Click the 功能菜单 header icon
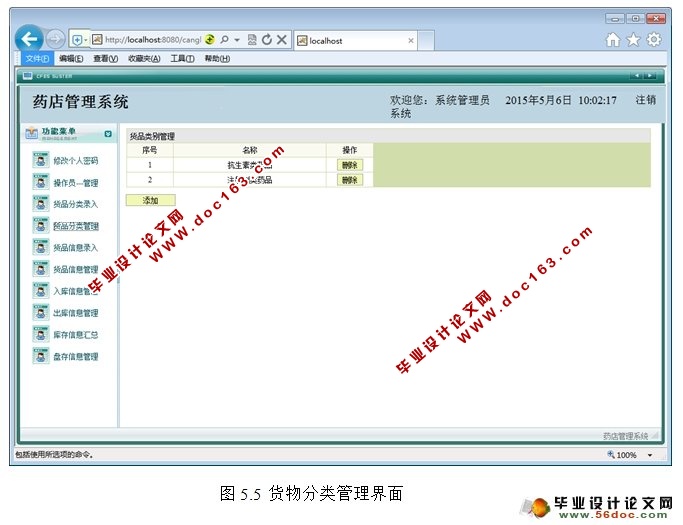This screenshot has width=683, height=525. tap(31, 133)
